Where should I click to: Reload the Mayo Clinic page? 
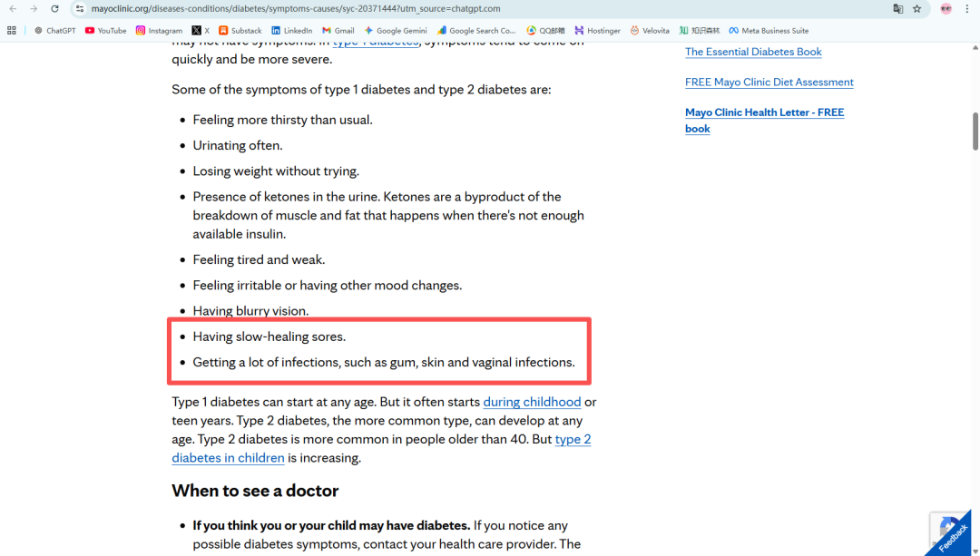[x=54, y=8]
